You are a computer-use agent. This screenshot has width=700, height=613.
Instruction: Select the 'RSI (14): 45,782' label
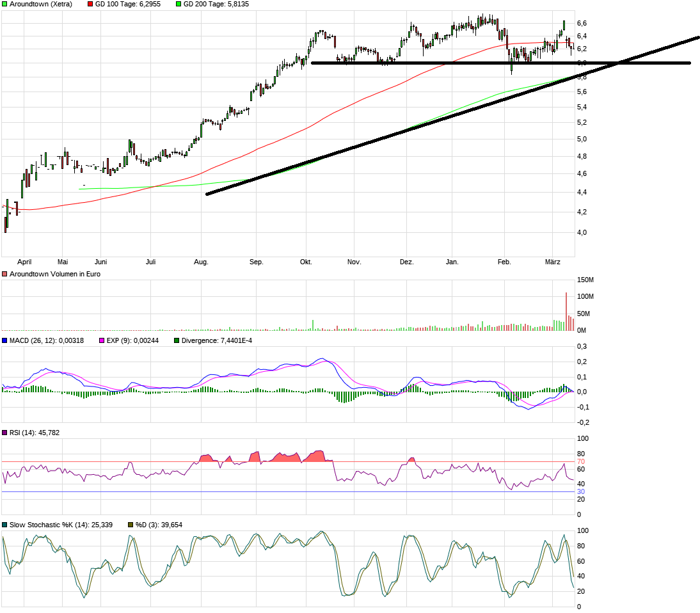(35, 433)
